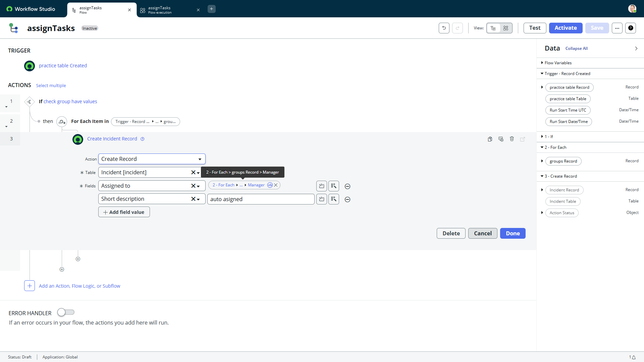The width and height of the screenshot is (644, 362).
Task: Click the For Each loop icon
Action: (x=62, y=122)
